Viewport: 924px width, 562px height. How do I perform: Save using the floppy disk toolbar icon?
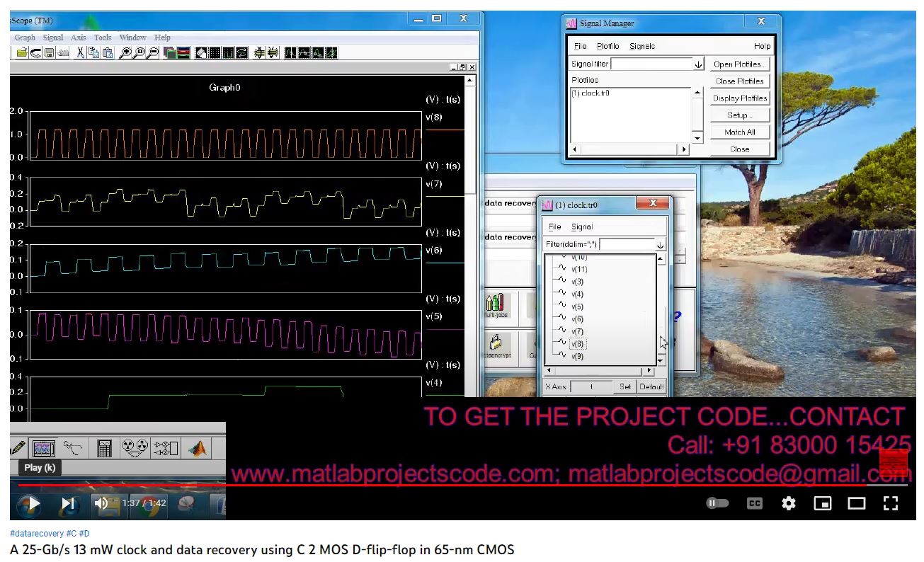coord(49,52)
